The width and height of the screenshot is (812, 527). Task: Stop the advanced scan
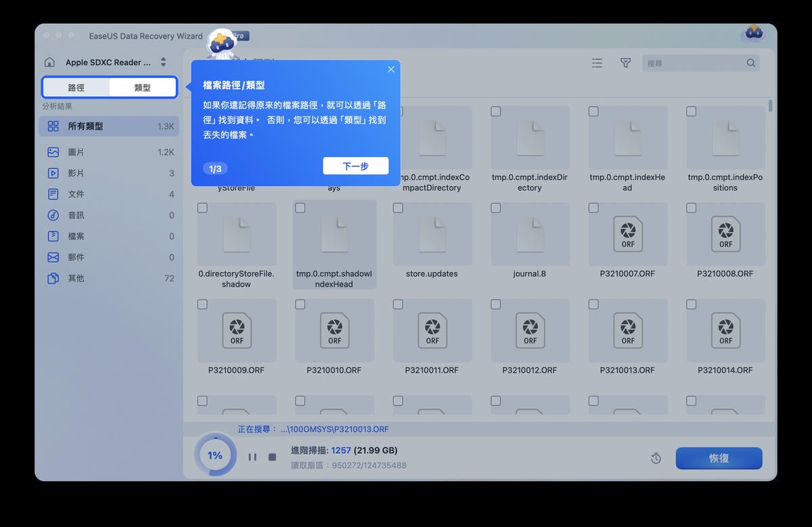coord(272,457)
